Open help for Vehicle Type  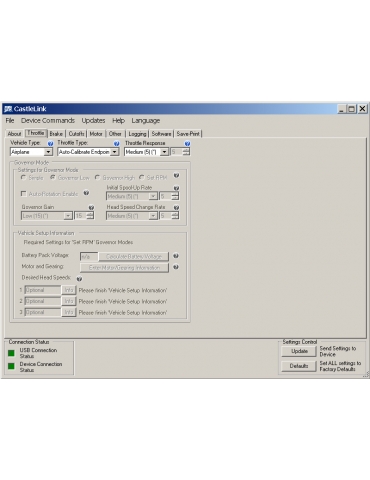pos(50,144)
